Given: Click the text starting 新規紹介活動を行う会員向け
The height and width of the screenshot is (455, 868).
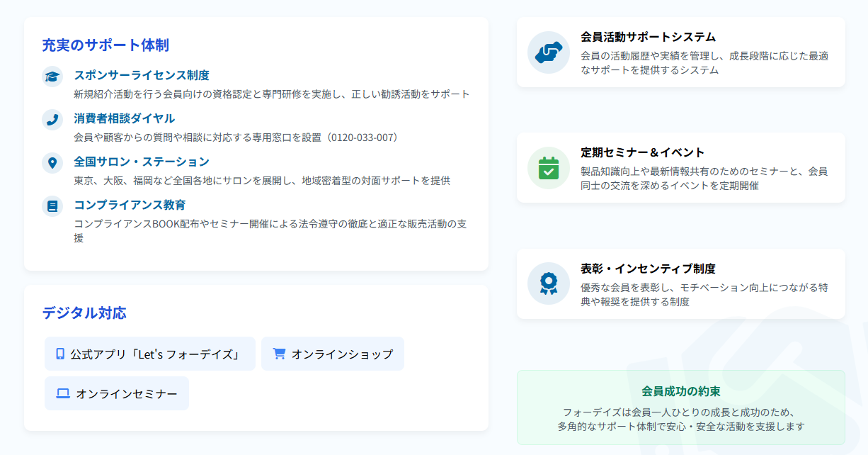Looking at the screenshot, I should click(272, 94).
